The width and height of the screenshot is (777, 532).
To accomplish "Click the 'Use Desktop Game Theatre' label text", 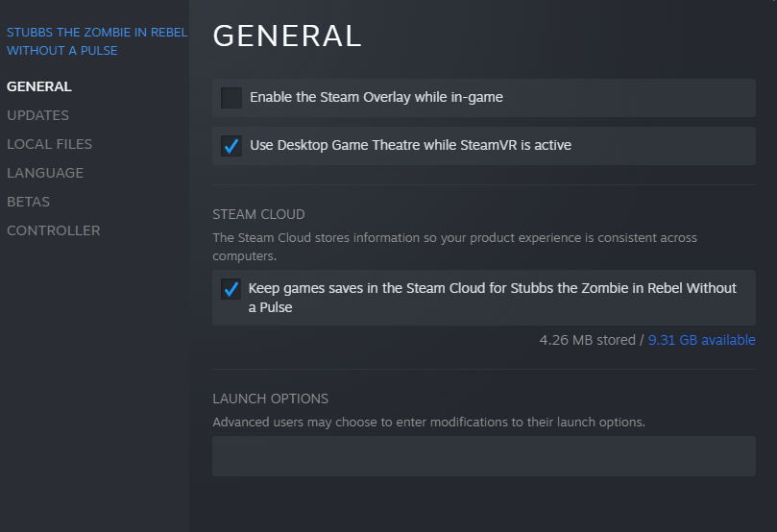I will (410, 145).
